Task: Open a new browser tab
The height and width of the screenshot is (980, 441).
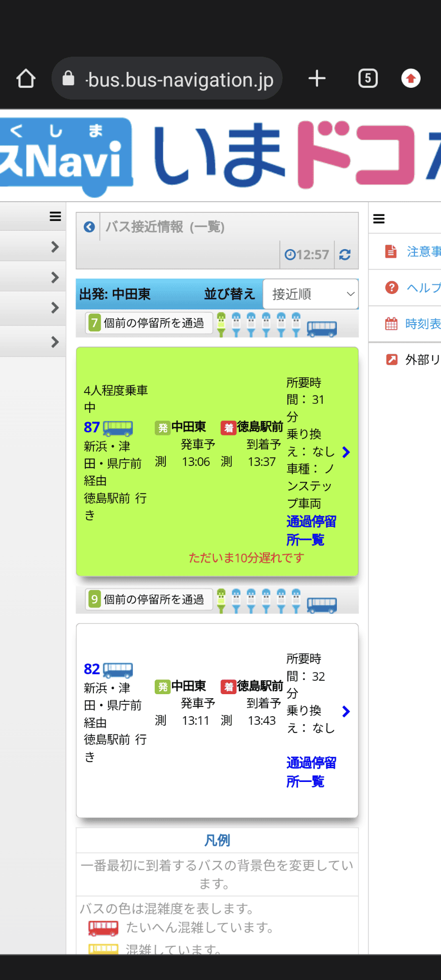Action: [x=317, y=79]
